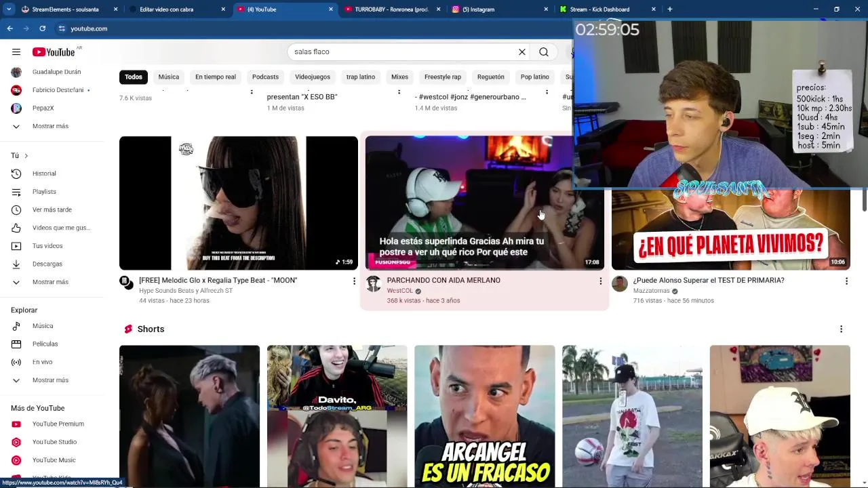The height and width of the screenshot is (488, 868).
Task: Select the Reguetón filter chip
Action: [491, 77]
